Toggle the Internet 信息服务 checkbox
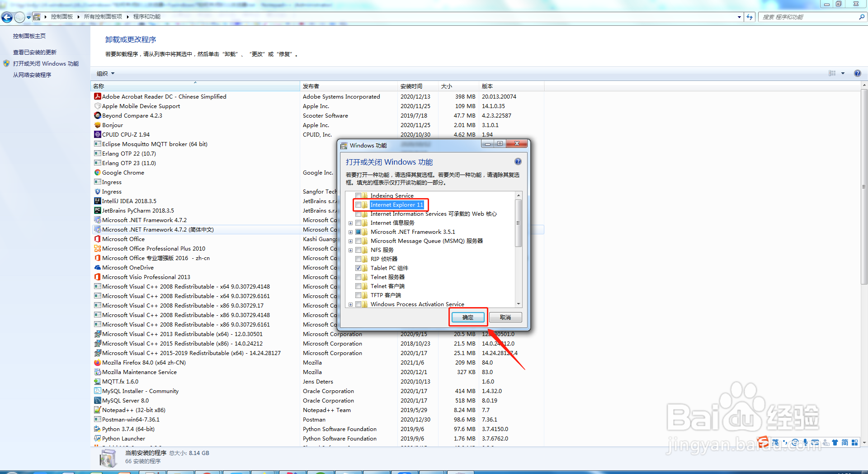The image size is (868, 474). coord(359,223)
